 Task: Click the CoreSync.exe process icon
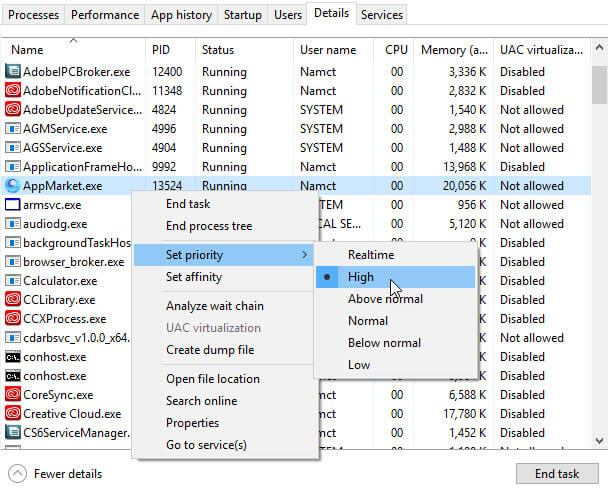point(13,394)
